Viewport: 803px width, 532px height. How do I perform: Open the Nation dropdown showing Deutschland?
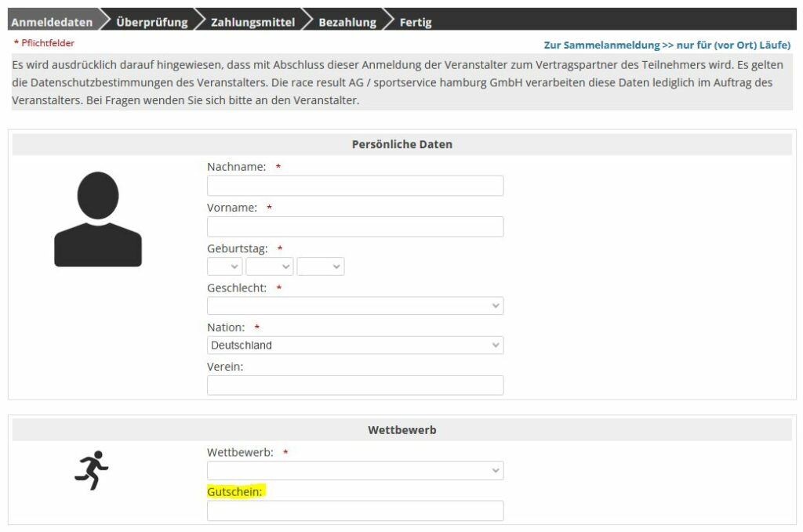coord(355,346)
